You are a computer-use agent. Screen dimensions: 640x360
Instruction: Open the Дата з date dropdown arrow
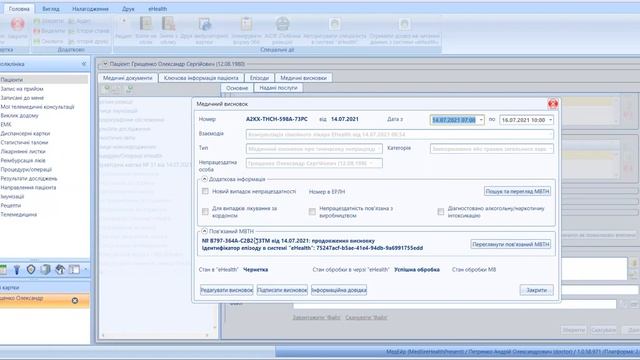point(481,120)
